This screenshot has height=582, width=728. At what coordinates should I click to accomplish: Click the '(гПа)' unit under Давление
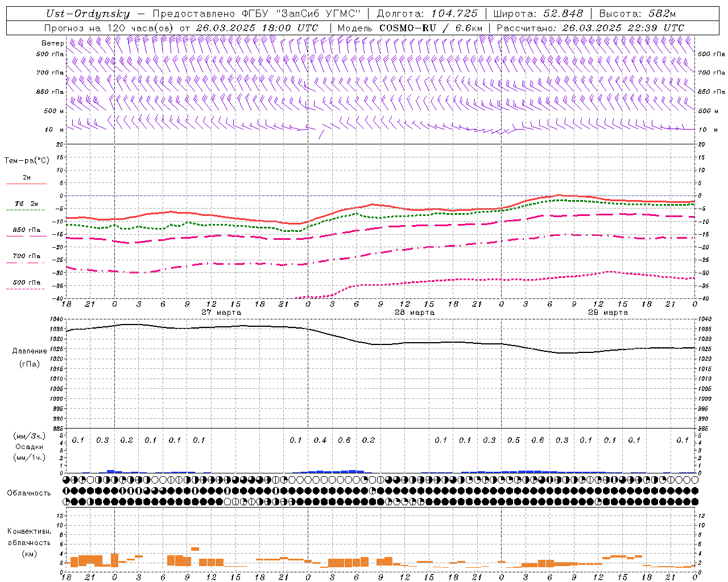(x=30, y=364)
